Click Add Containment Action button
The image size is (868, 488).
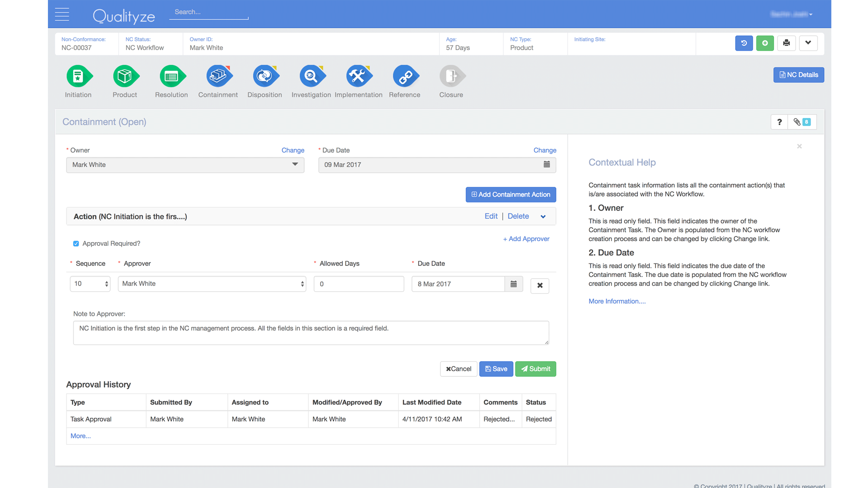511,195
